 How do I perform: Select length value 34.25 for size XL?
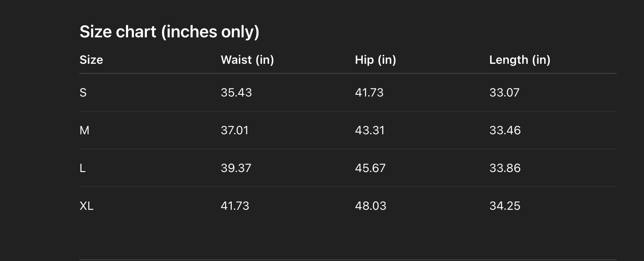pos(505,206)
